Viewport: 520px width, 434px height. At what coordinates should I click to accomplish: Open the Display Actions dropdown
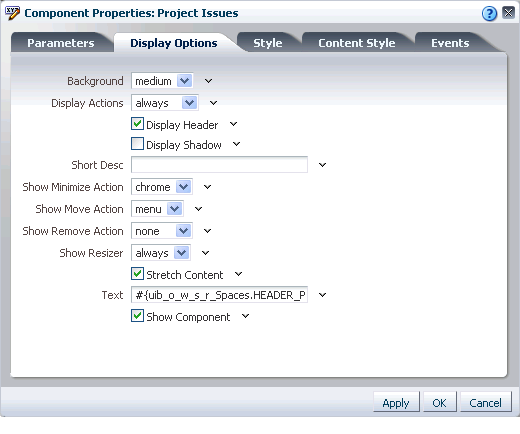pos(165,103)
